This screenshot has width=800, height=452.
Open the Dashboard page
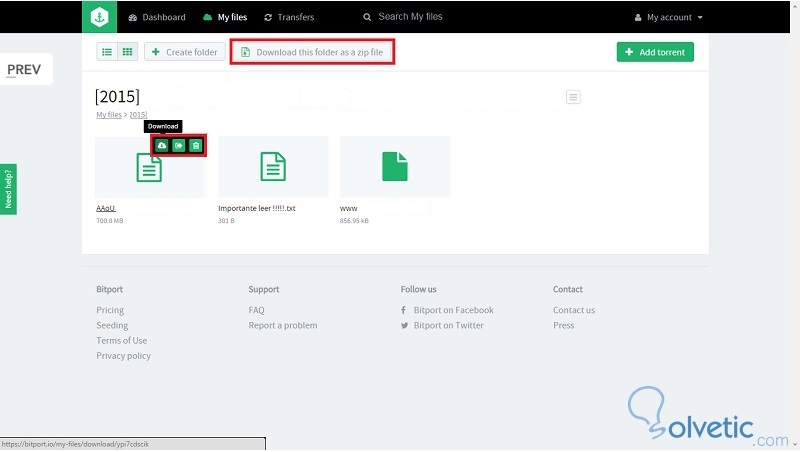157,17
